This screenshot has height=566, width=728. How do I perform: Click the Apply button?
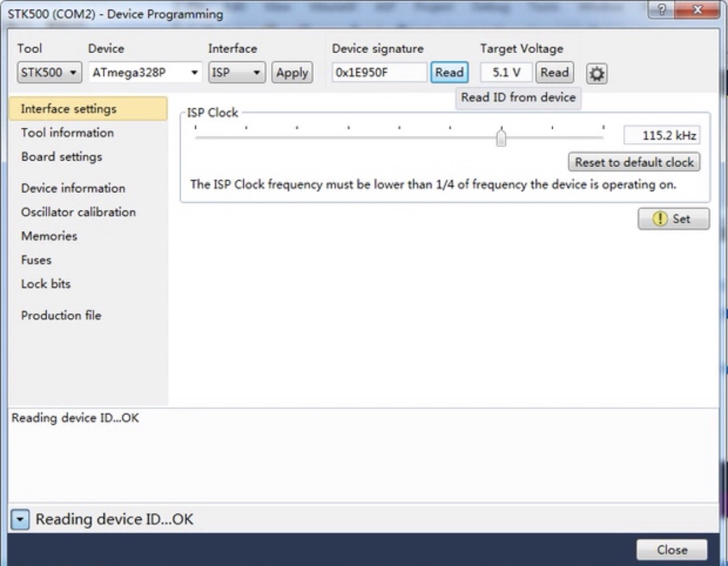[x=292, y=73]
